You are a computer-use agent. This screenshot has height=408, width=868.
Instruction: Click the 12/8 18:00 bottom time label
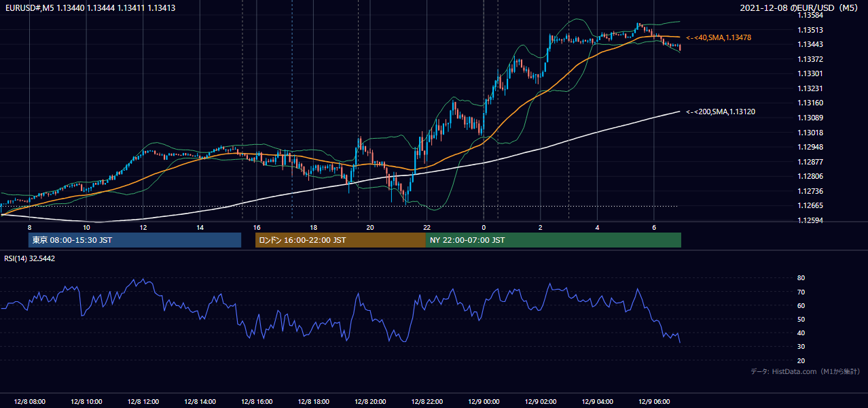pos(313,401)
